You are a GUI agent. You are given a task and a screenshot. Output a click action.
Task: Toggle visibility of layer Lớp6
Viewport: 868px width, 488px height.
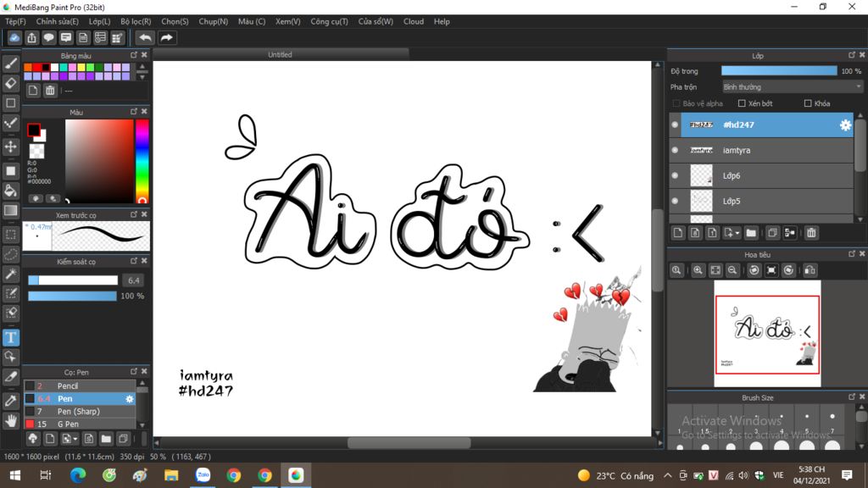(x=675, y=176)
